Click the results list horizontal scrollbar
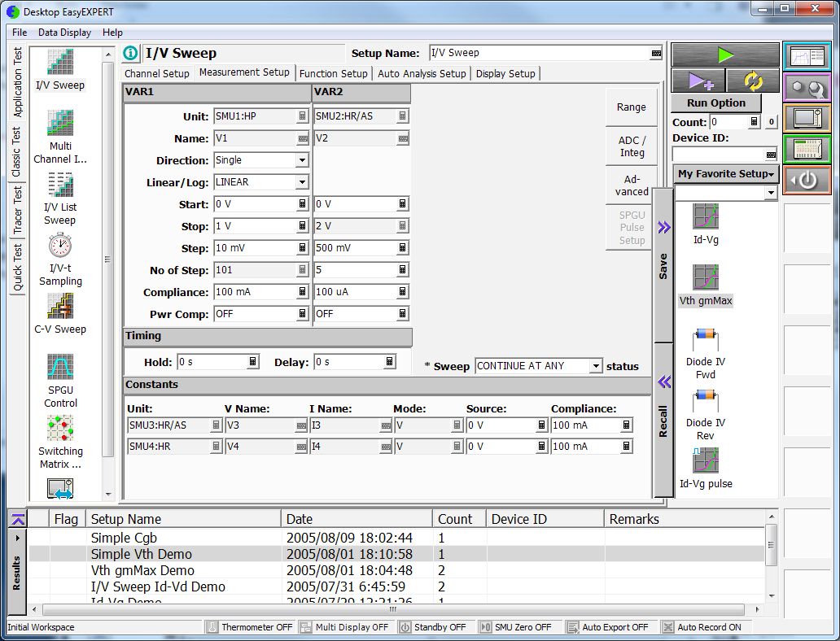Image resolution: width=840 pixels, height=641 pixels. 393,609
